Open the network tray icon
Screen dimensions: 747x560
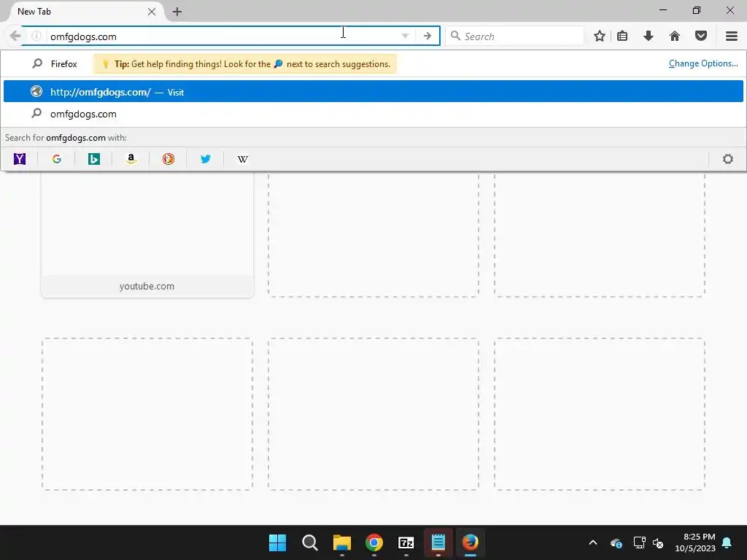tap(639, 542)
